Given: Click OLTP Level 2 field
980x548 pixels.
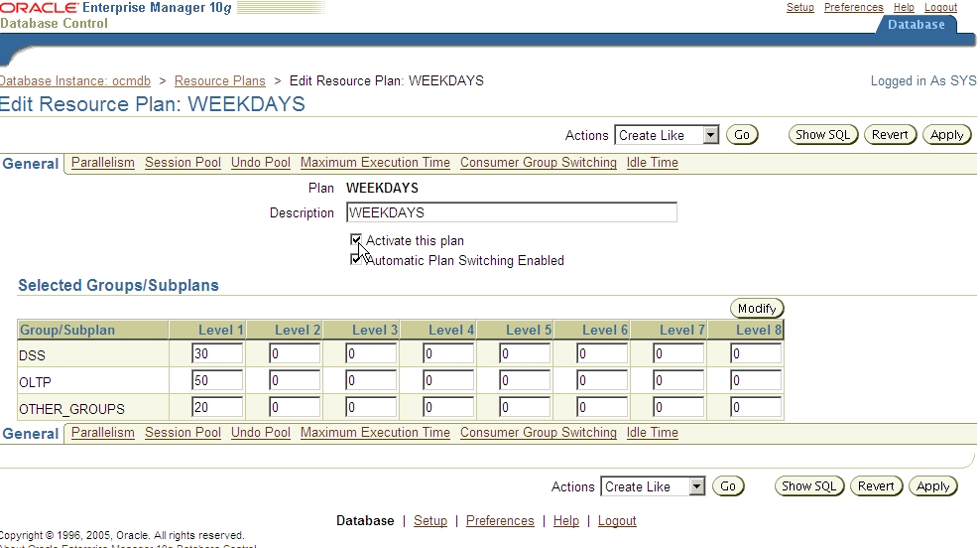Looking at the screenshot, I should pyautogui.click(x=295, y=380).
